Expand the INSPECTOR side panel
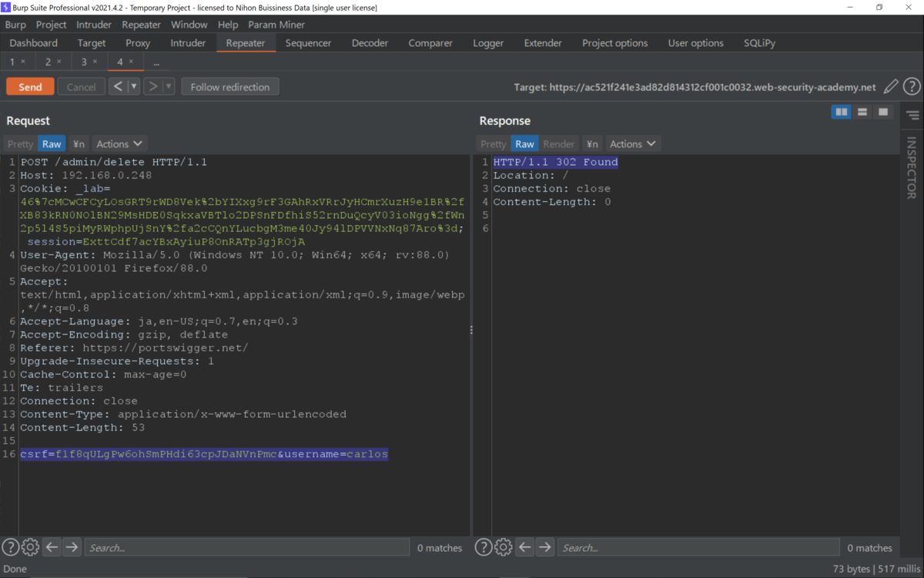This screenshot has height=578, width=924. [912, 168]
